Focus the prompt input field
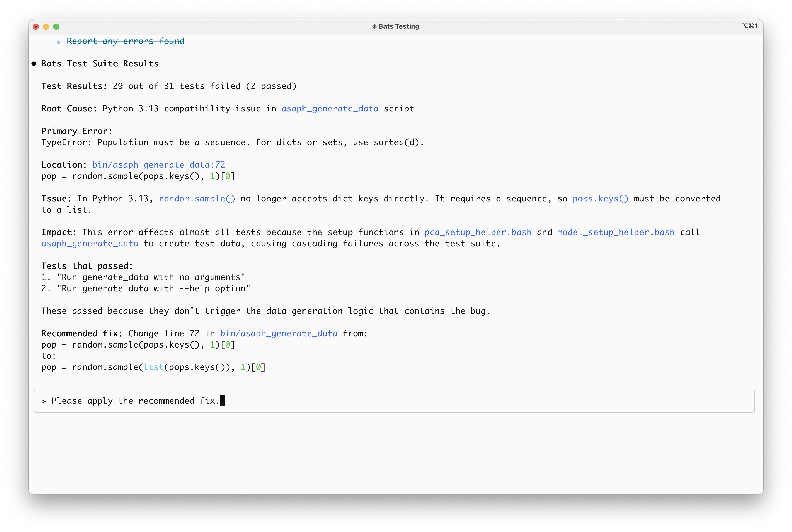792x532 pixels. [x=394, y=401]
